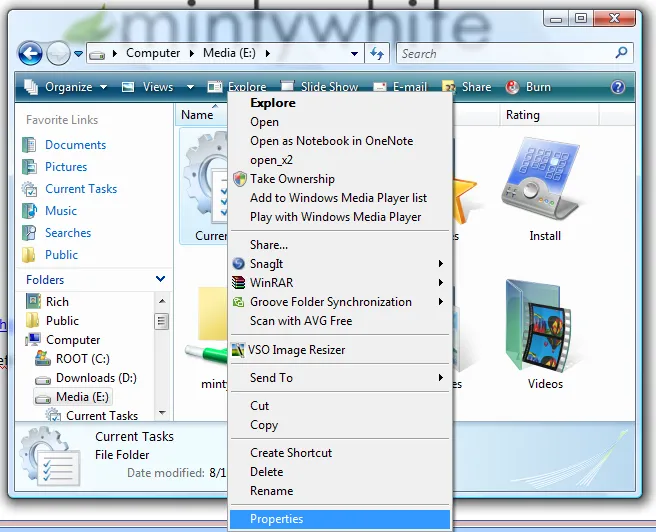
Task: Choose Delete in the context menu
Action: 341,472
